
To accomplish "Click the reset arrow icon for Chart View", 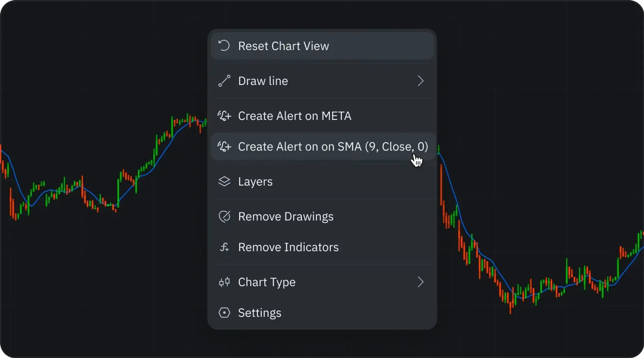I will (x=224, y=46).
